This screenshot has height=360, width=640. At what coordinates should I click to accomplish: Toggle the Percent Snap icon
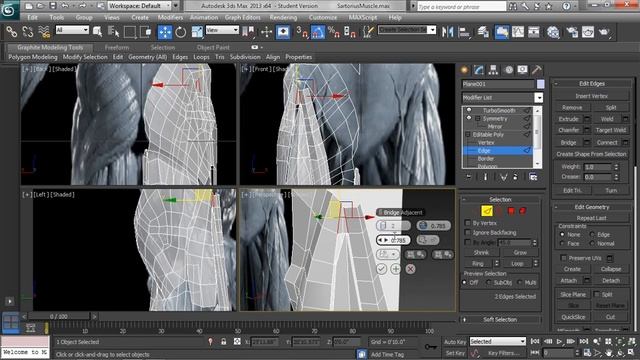(x=333, y=32)
